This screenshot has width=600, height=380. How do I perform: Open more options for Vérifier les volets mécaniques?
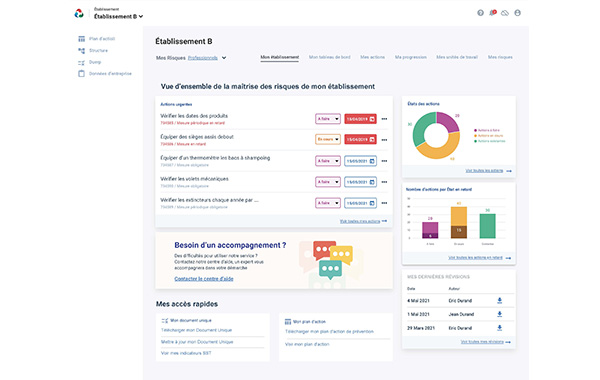(x=384, y=182)
